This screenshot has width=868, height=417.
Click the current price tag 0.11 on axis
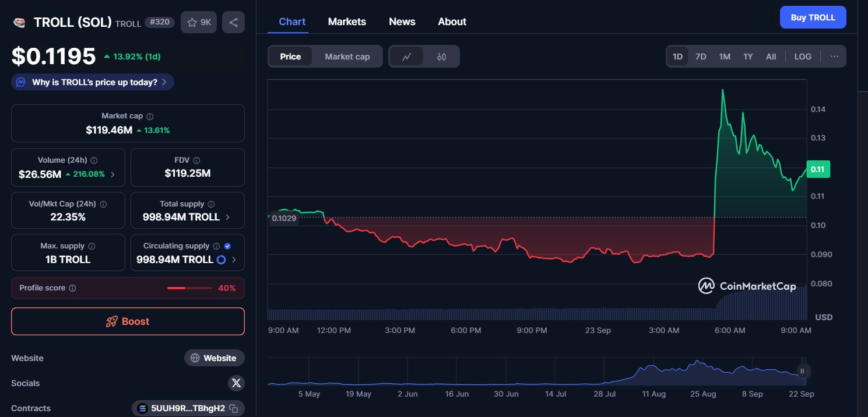pyautogui.click(x=818, y=169)
